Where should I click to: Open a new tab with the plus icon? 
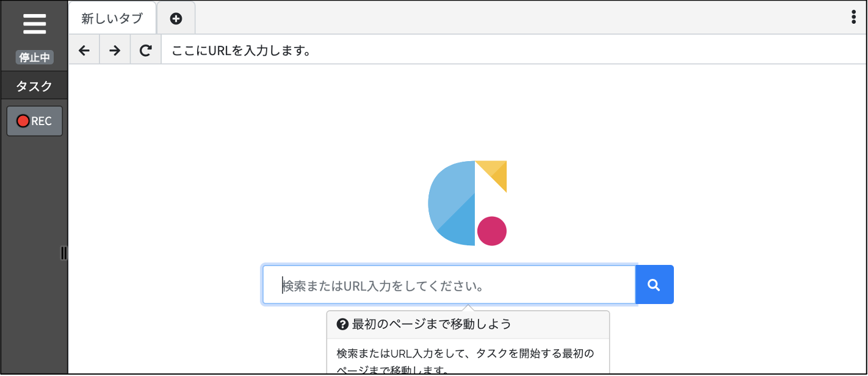(176, 17)
